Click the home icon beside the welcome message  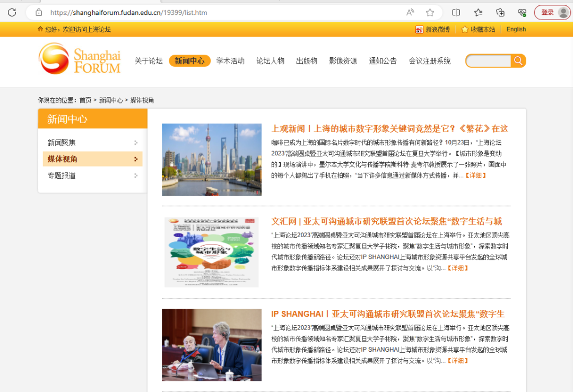coord(40,29)
